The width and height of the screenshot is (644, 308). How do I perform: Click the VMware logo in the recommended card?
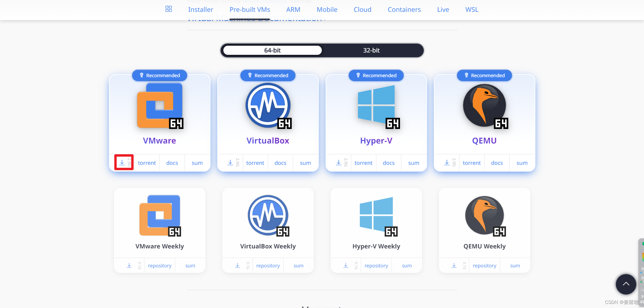tap(160, 106)
